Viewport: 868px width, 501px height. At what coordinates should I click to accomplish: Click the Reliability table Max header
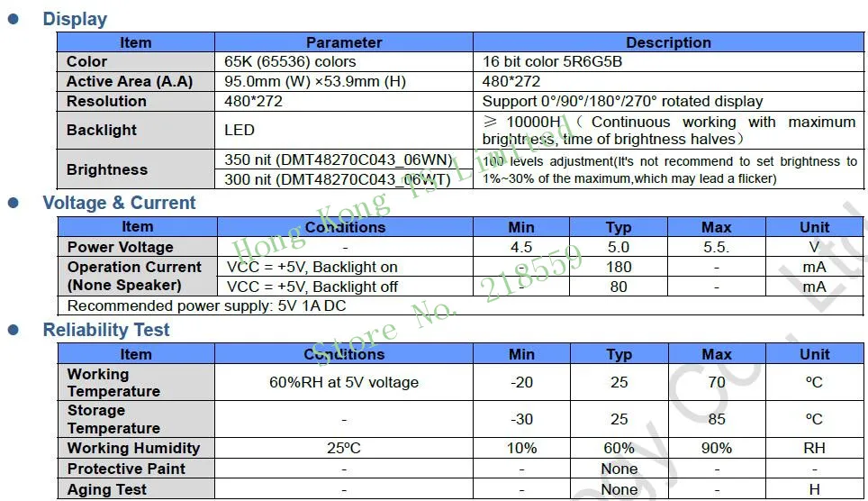tap(717, 354)
